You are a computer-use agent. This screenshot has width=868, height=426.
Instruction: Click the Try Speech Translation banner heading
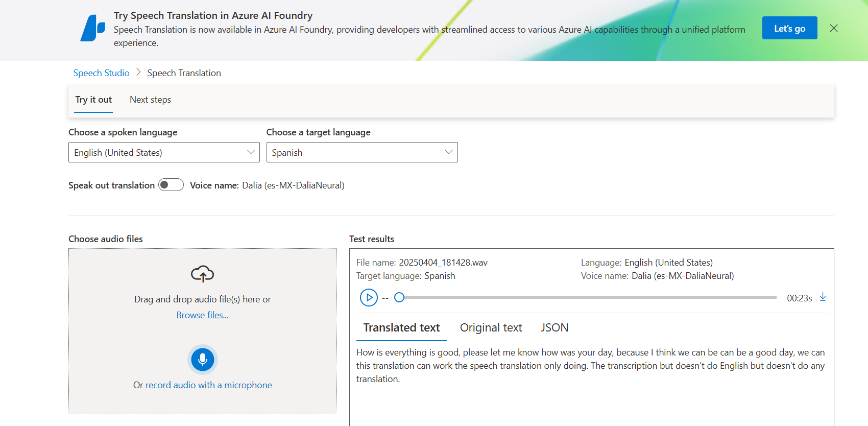pos(213,15)
